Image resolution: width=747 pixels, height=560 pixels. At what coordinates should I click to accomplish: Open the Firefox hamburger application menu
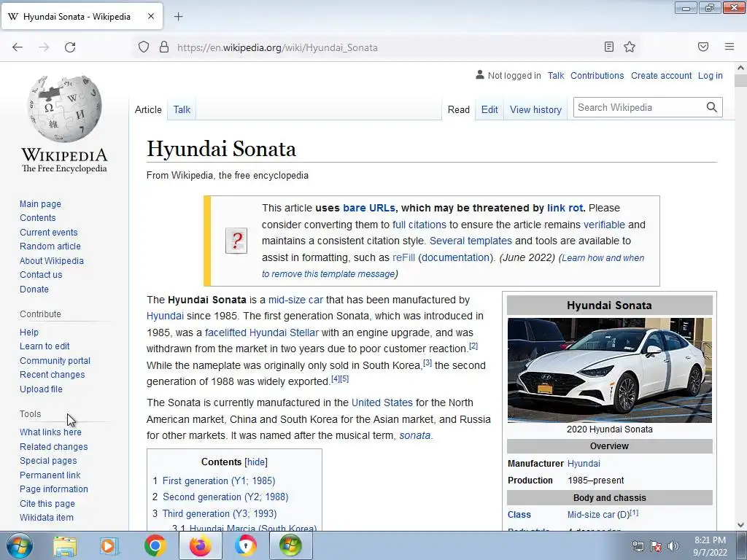pyautogui.click(x=729, y=47)
